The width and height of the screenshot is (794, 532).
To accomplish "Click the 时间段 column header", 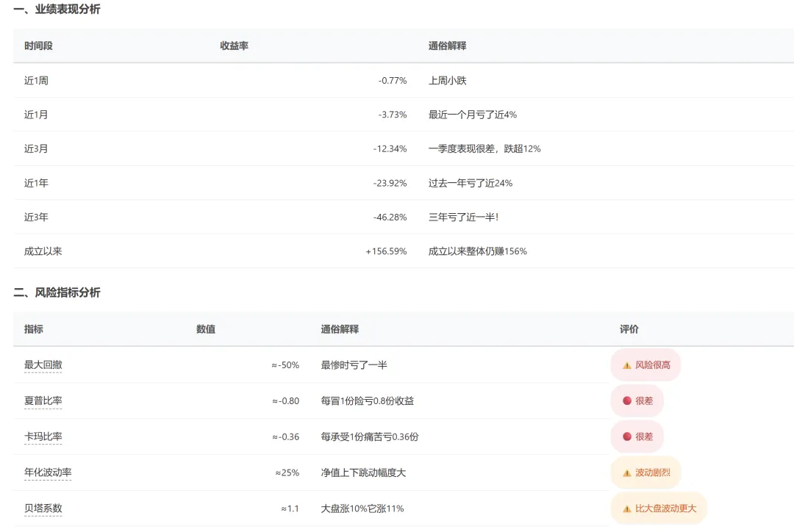I will [38, 46].
